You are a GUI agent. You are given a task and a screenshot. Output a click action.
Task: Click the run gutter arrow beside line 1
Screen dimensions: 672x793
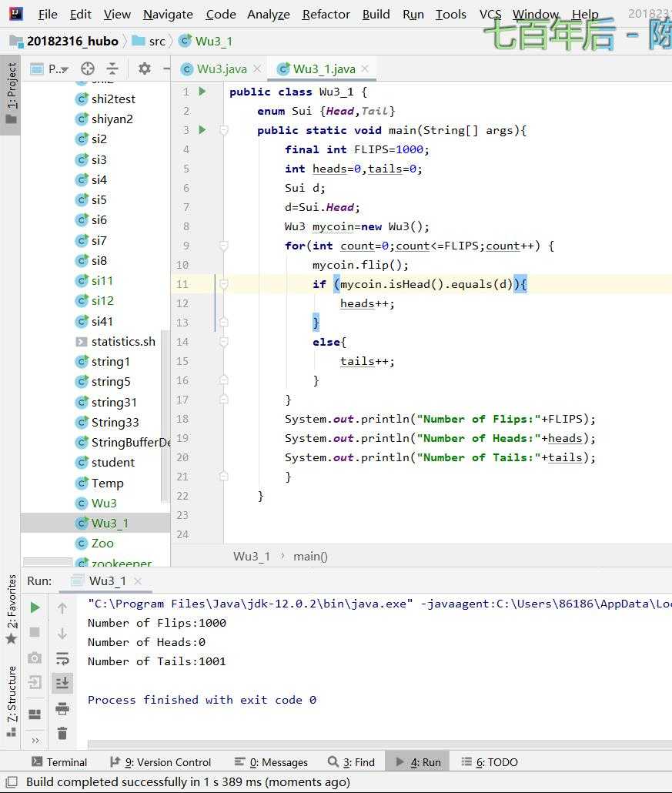pos(202,92)
